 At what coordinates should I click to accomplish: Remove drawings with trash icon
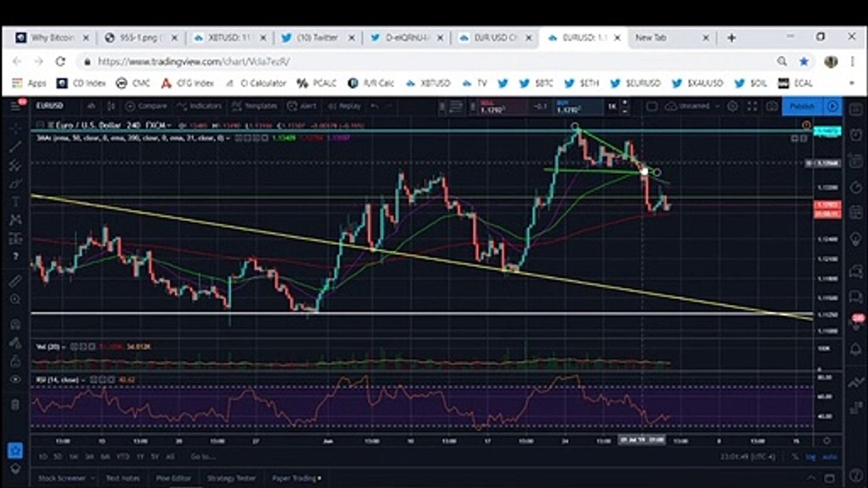pos(15,405)
